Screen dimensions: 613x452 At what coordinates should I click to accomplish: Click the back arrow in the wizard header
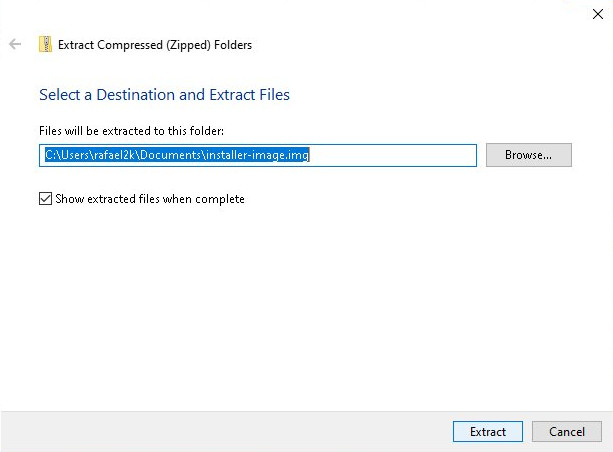click(15, 44)
